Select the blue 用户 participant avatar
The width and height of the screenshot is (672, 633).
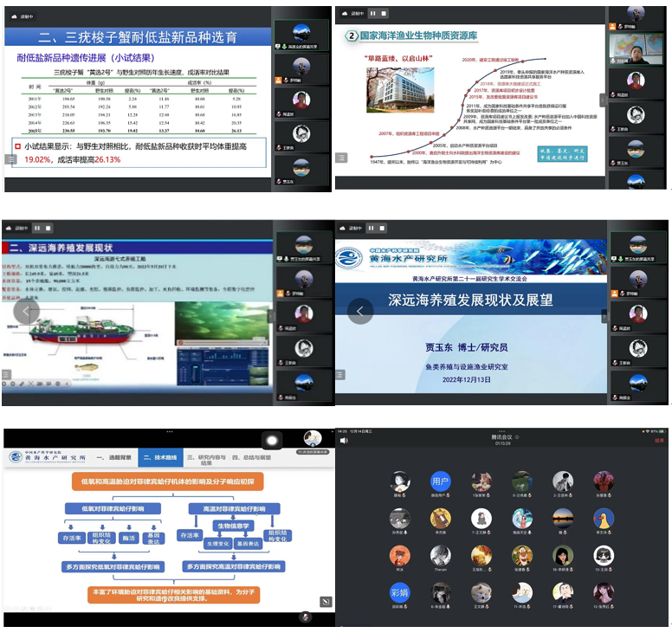[x=441, y=482]
